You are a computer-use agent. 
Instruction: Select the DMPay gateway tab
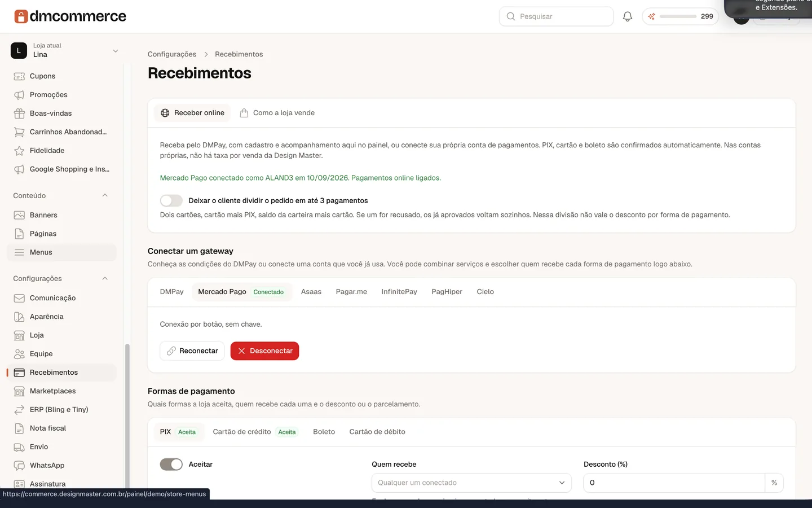tap(172, 292)
